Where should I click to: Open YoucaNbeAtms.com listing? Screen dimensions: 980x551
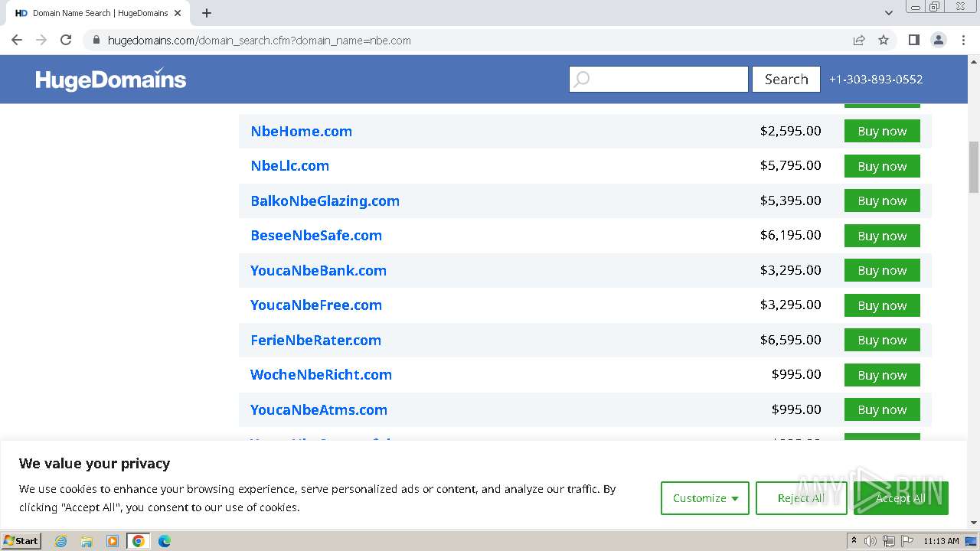pos(318,409)
